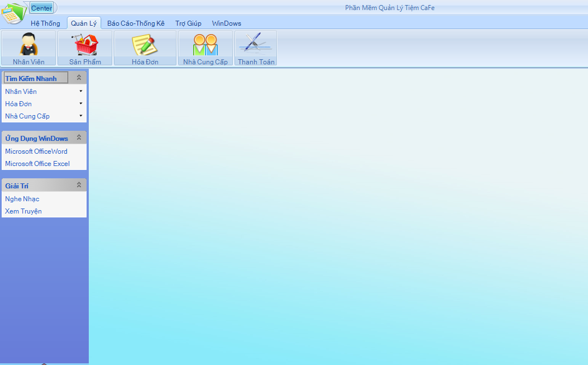Expand the Hóa Đơn search dropdown arrow
The width and height of the screenshot is (588, 365).
click(x=80, y=103)
